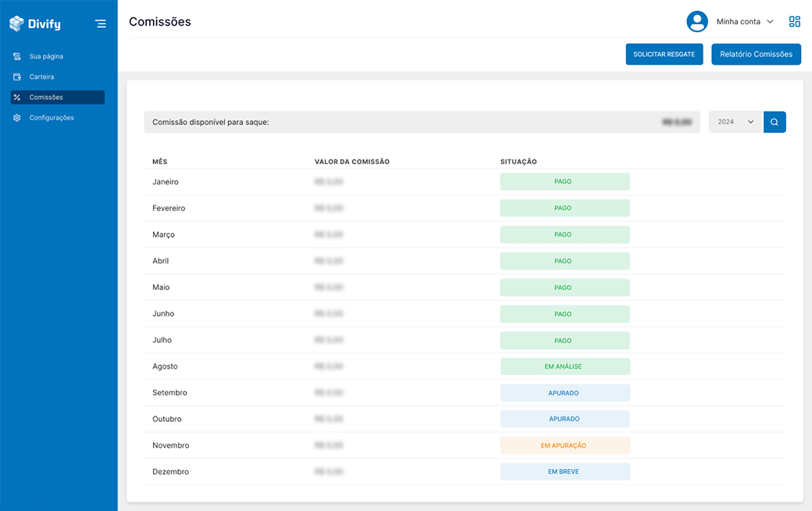Screen dimensions: 812x511
Task: Open Relatório Comissões report
Action: (x=756, y=54)
